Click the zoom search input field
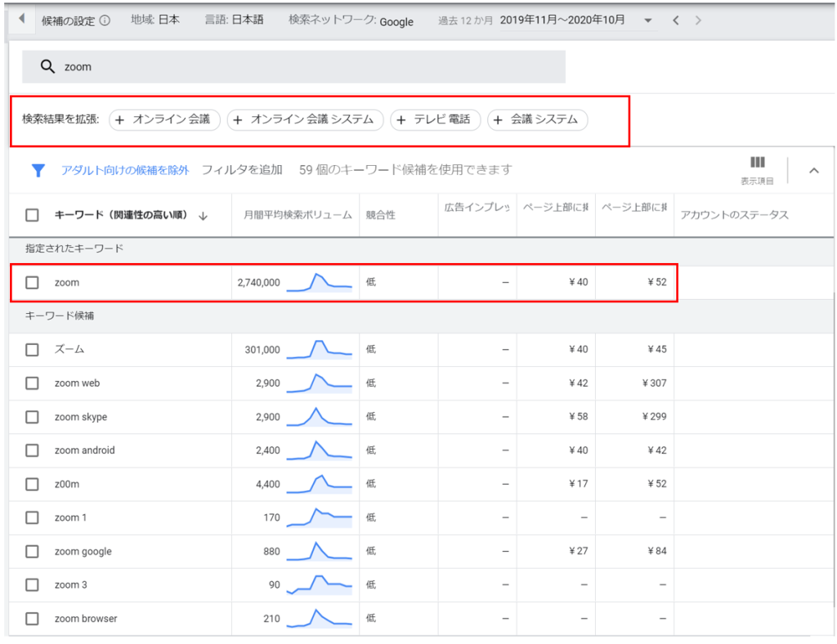This screenshot has height=644, width=837. (x=293, y=67)
